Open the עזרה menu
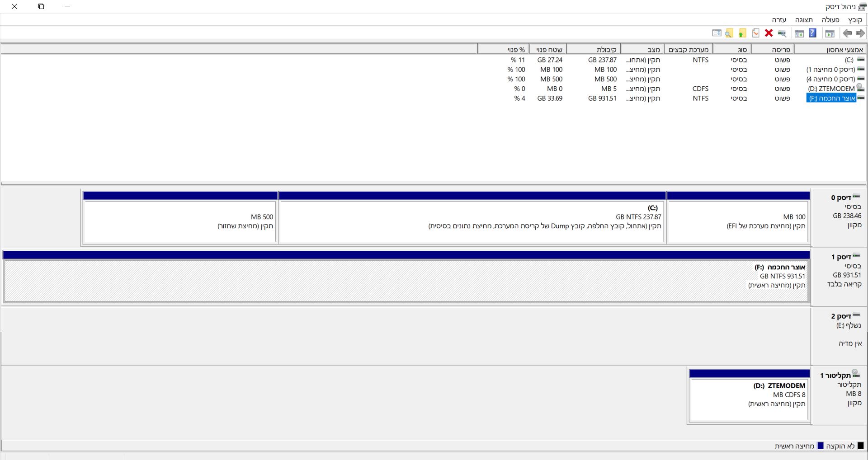This screenshot has width=868, height=460. pos(779,20)
